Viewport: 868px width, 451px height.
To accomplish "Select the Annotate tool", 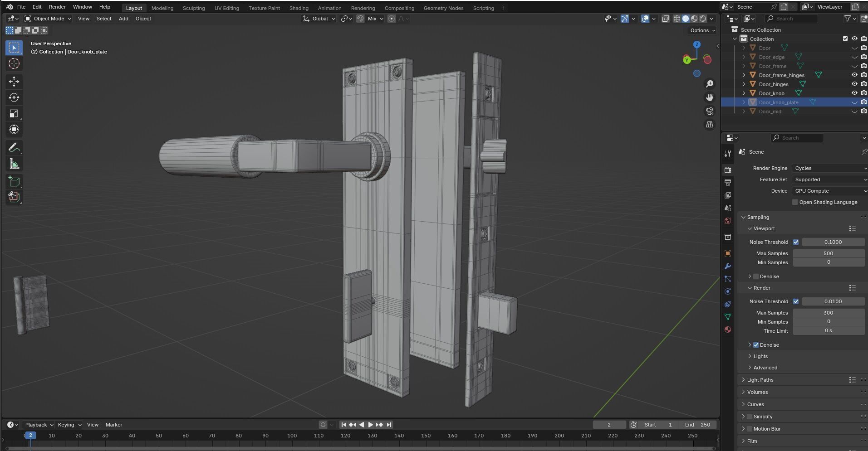I will pyautogui.click(x=14, y=148).
